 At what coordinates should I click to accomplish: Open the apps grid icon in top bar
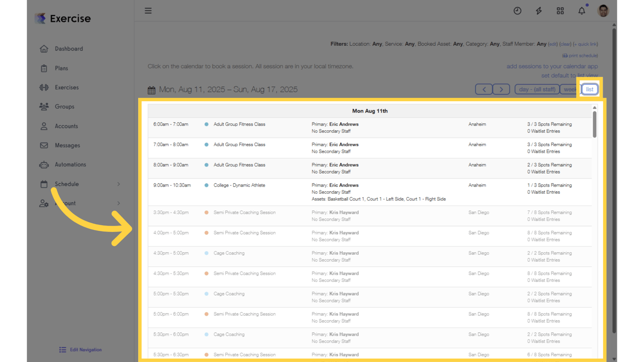[x=560, y=10]
